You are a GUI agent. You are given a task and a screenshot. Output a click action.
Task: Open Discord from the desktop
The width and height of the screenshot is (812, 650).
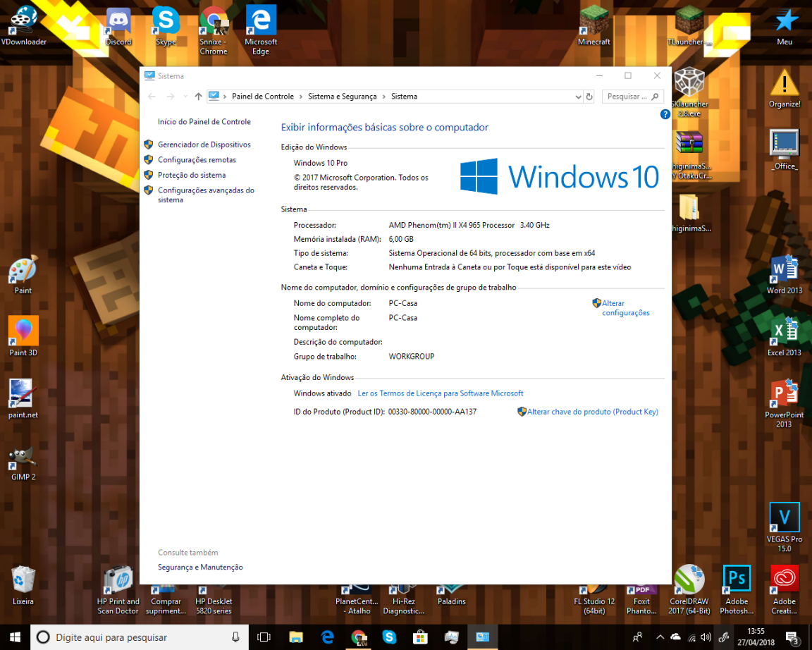(x=118, y=25)
